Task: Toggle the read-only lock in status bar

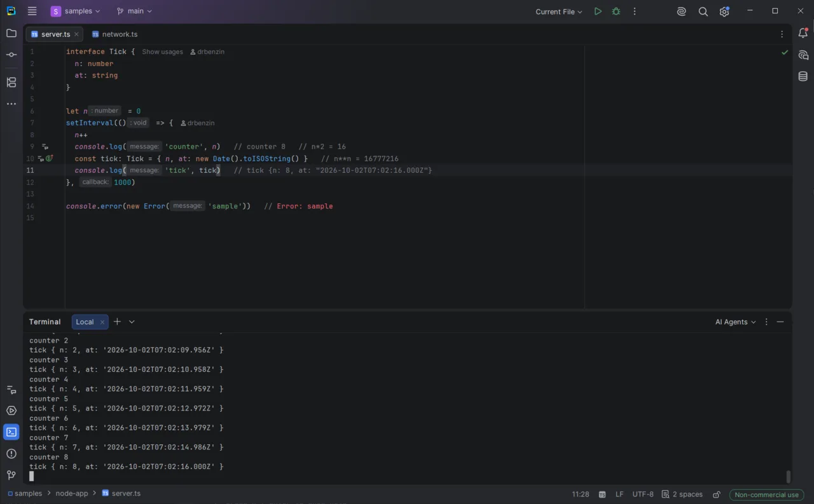Action: (717, 494)
